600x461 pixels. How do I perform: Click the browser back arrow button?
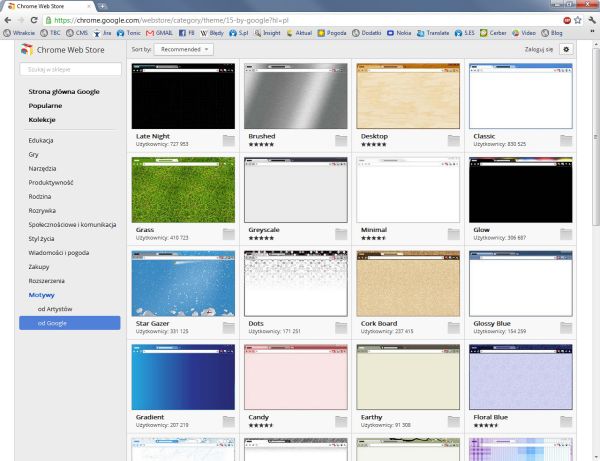click(x=8, y=19)
